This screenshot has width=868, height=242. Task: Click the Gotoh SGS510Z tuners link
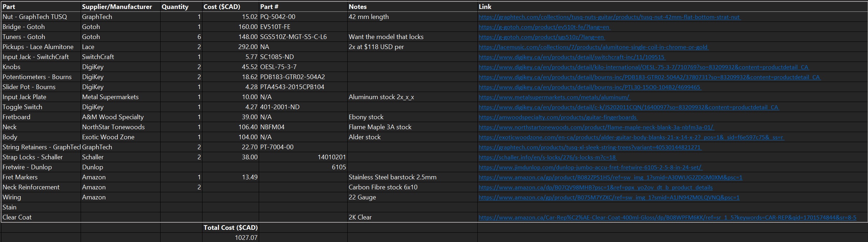(541, 37)
